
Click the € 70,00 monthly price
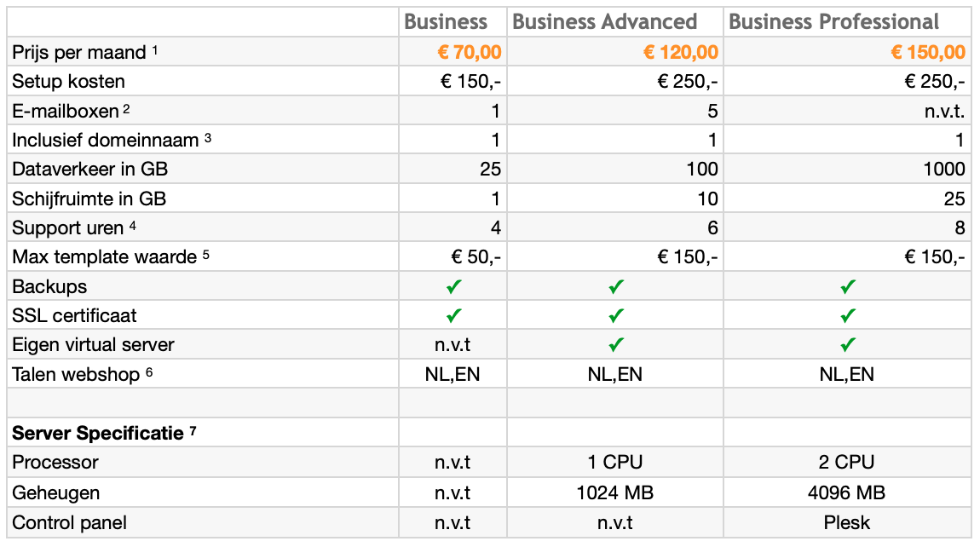click(x=470, y=53)
